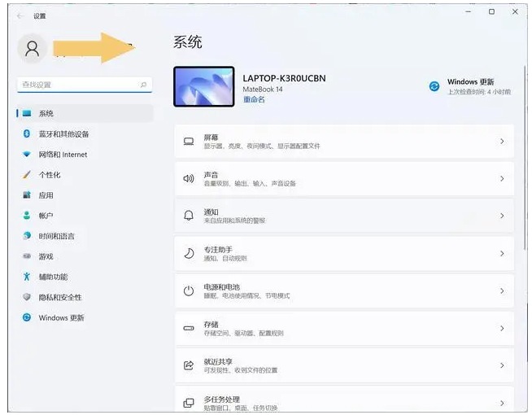Open 辅助功能 accessibility icon
The image size is (532, 415).
click(27, 277)
